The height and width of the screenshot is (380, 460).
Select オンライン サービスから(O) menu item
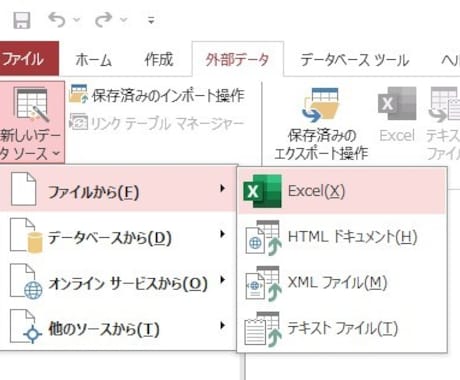coord(118,282)
